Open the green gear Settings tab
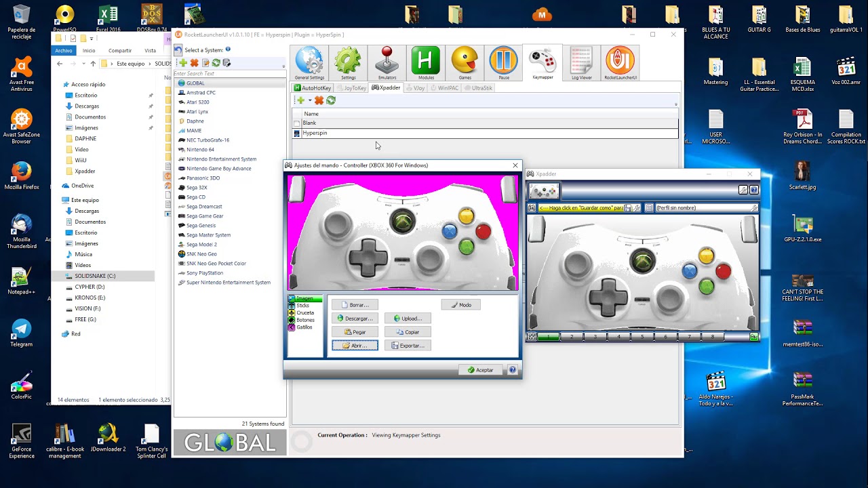868x488 pixels. [x=348, y=64]
